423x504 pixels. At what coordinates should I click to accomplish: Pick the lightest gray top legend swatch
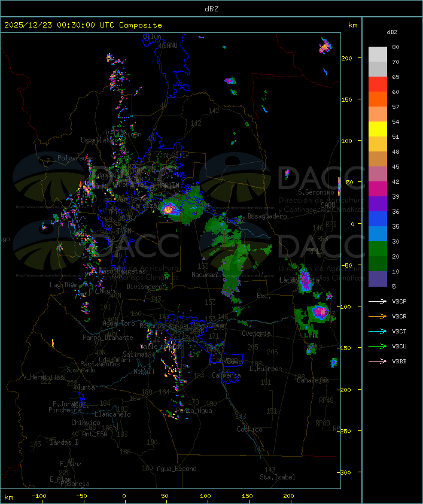378,54
